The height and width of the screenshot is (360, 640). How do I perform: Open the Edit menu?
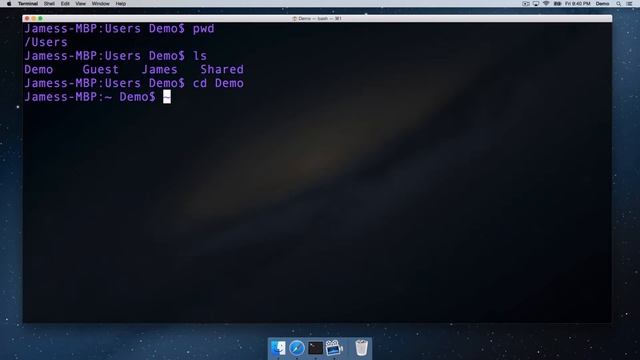pos(65,4)
